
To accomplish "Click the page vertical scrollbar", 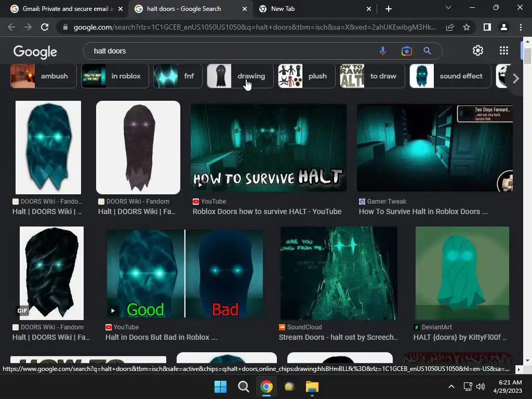I will pyautogui.click(x=527, y=56).
